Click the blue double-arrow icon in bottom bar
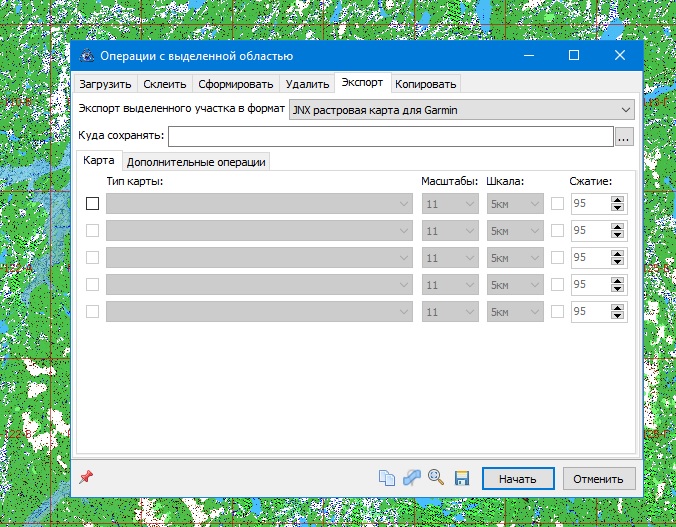The width and height of the screenshot is (676, 527). 412,478
